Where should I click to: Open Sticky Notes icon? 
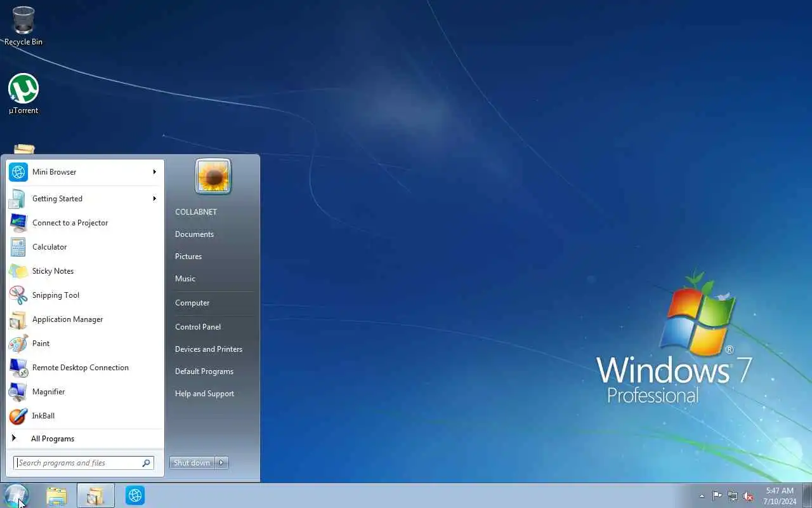pyautogui.click(x=18, y=271)
